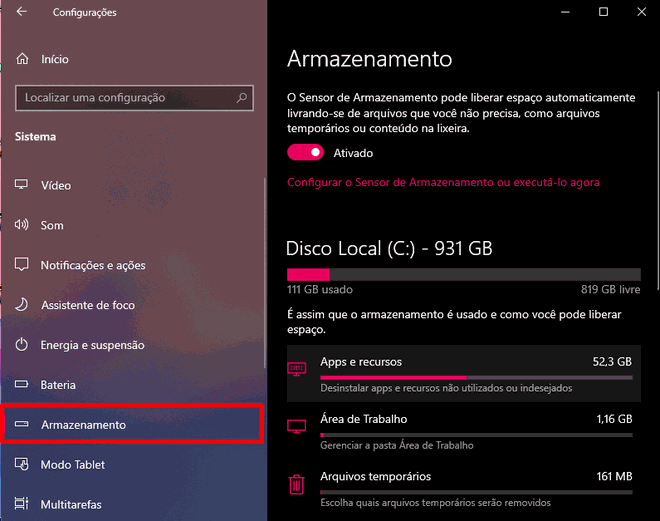The width and height of the screenshot is (660, 521).
Task: Click the back arrow in Configurações
Action: [x=21, y=12]
